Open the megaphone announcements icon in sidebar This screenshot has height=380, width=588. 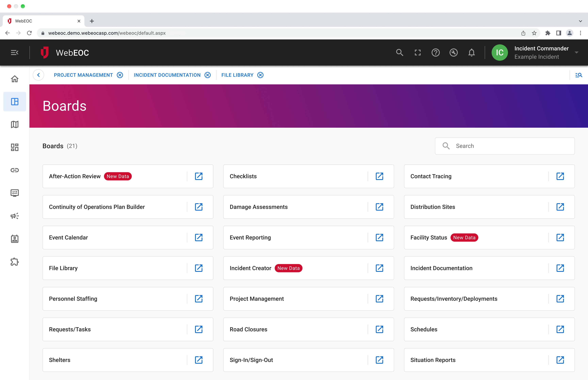pyautogui.click(x=15, y=216)
